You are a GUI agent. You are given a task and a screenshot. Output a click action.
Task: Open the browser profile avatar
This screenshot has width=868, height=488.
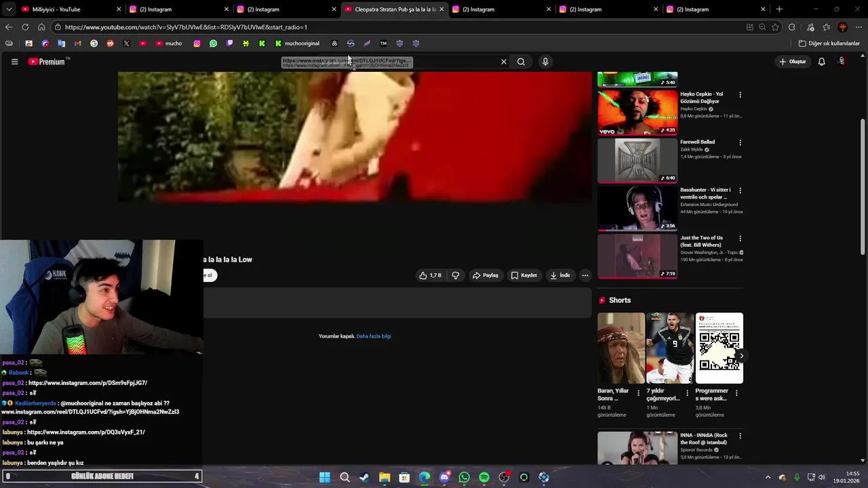[x=843, y=27]
